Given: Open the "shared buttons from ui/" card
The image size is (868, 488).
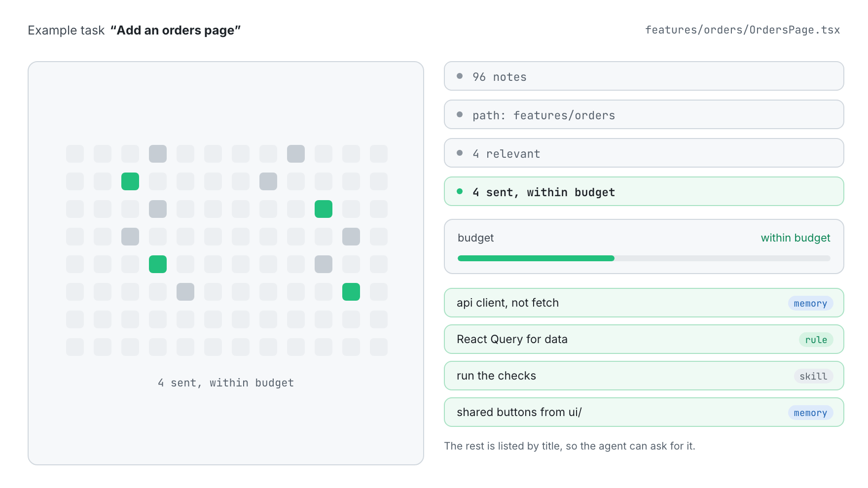Looking at the screenshot, I should coord(644,412).
